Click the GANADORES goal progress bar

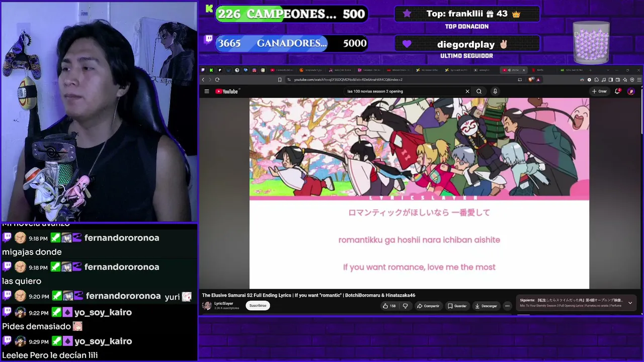point(292,44)
